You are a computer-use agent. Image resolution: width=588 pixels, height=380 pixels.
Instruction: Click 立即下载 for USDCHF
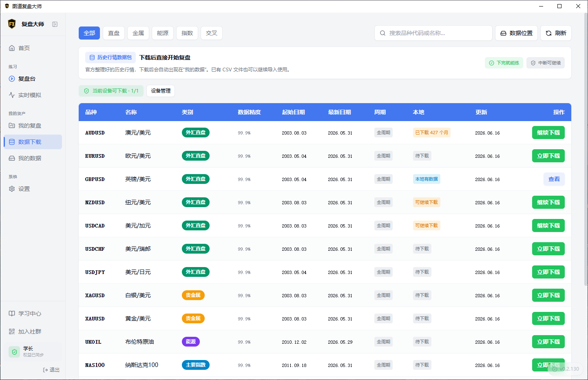tap(548, 249)
